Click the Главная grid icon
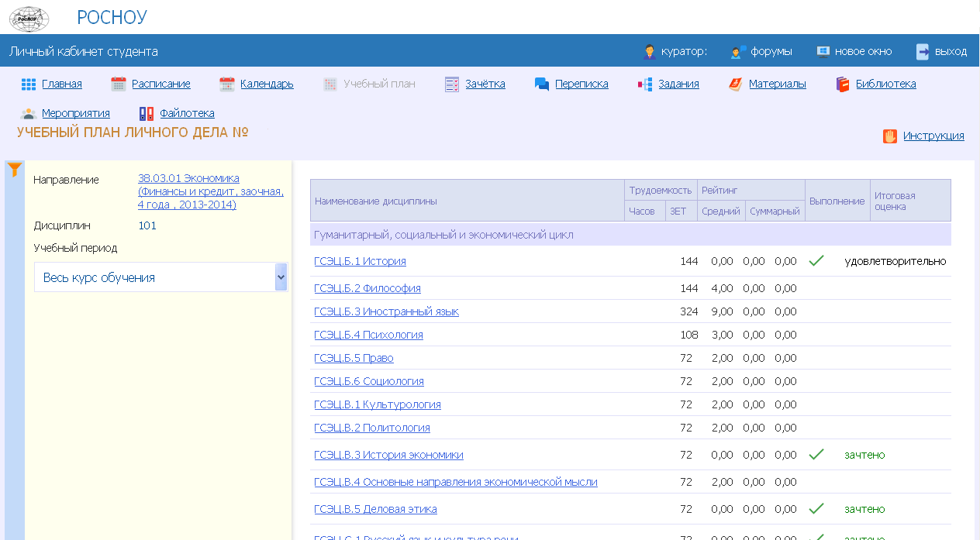This screenshot has width=980, height=540. pyautogui.click(x=29, y=84)
